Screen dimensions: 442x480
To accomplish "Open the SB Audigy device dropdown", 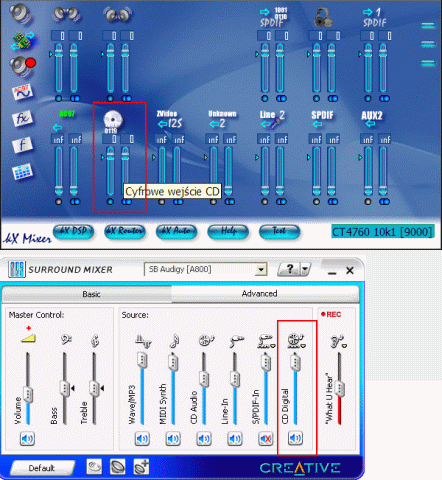I will point(261,269).
